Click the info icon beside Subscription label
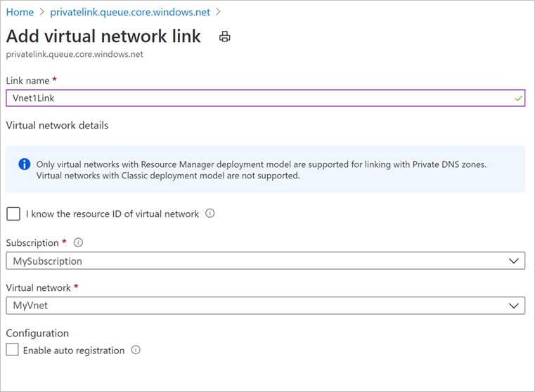Viewport: 535px width, 392px height. [78, 243]
